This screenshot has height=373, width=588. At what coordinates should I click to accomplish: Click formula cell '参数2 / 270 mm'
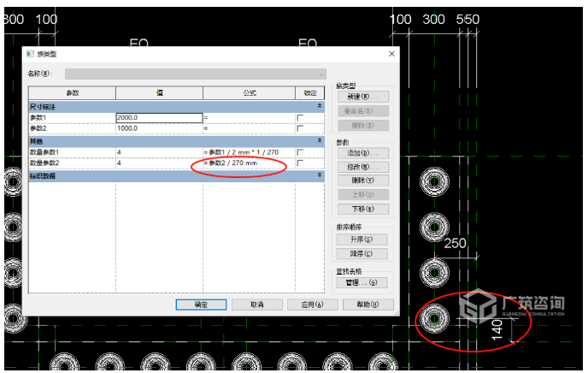(249, 163)
